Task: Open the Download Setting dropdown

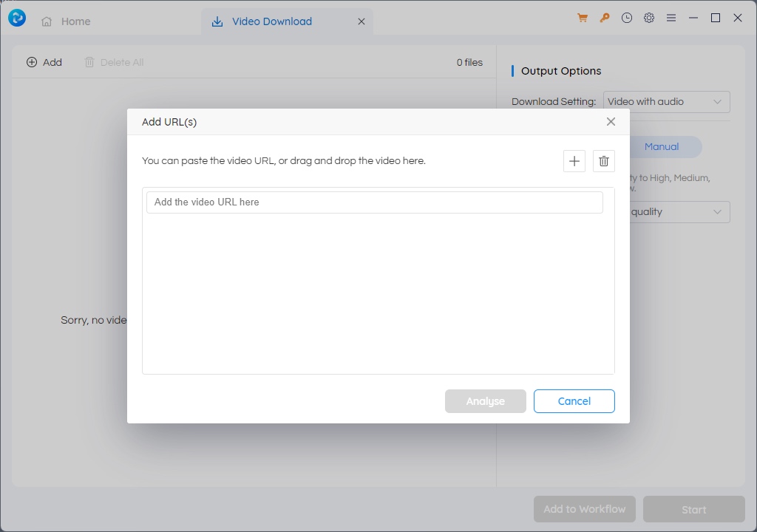Action: click(665, 101)
